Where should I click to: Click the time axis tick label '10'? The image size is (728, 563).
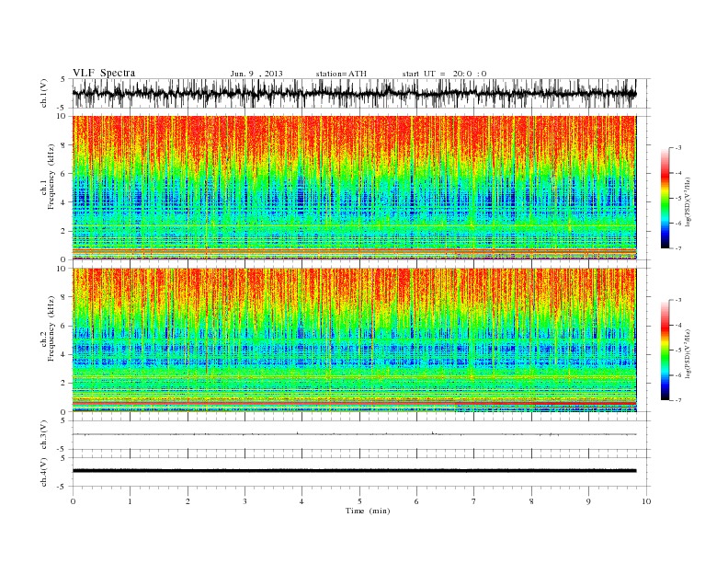pyautogui.click(x=646, y=501)
